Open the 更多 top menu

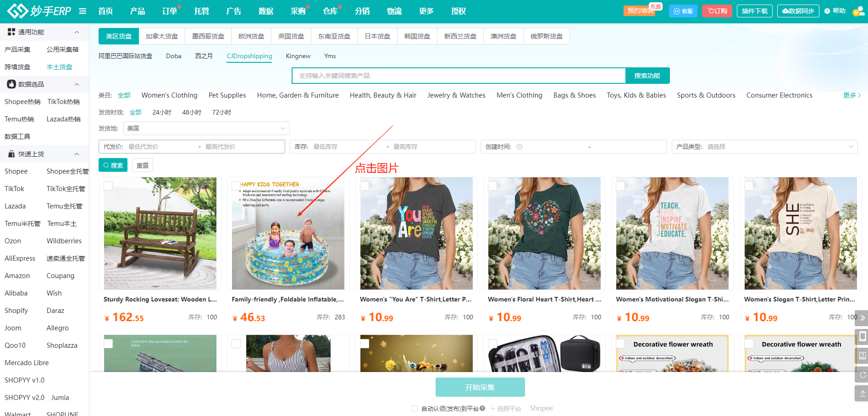(x=426, y=11)
